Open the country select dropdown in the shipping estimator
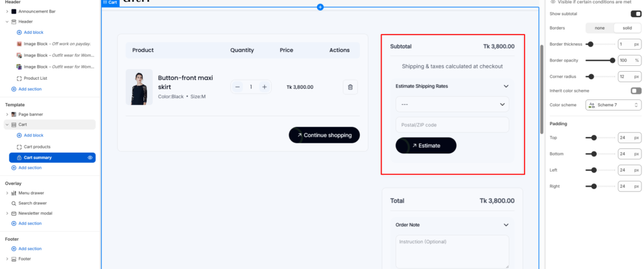 pos(452,104)
